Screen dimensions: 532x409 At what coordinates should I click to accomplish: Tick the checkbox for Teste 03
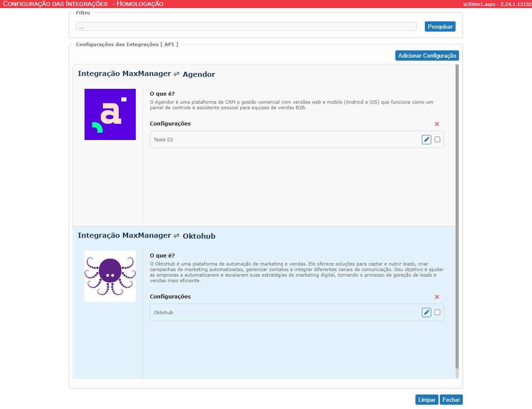point(437,140)
